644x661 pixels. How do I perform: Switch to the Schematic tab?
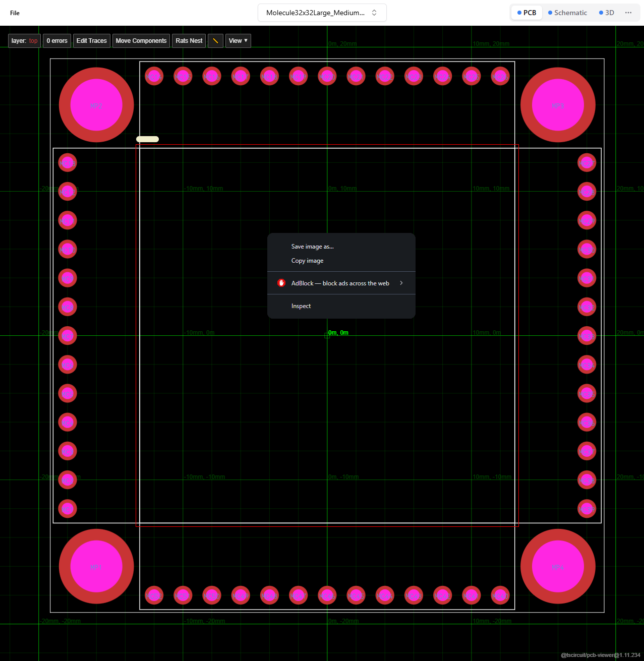point(567,13)
